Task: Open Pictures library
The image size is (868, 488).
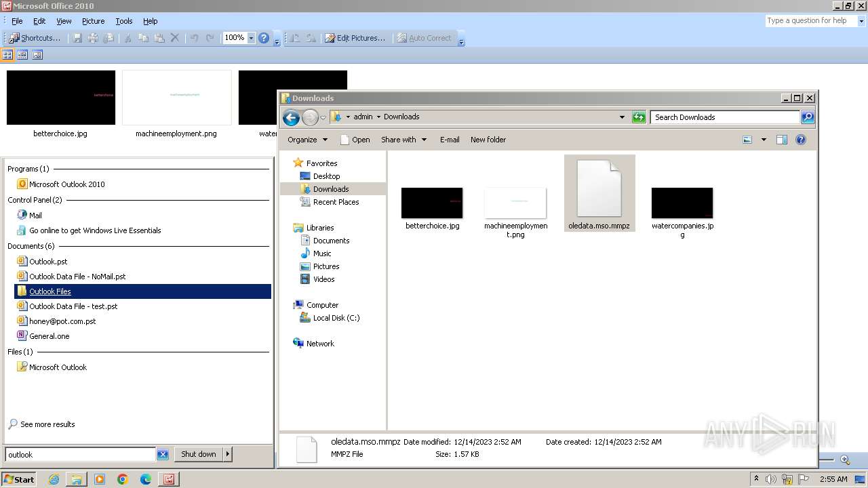Action: point(326,266)
